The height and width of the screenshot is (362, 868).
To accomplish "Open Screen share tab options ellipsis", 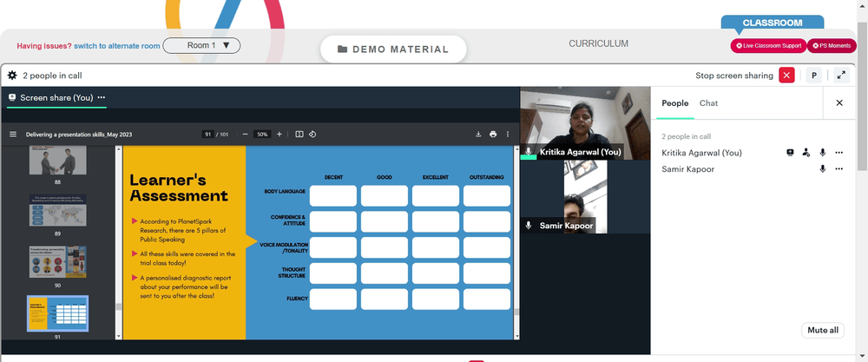I will [102, 97].
